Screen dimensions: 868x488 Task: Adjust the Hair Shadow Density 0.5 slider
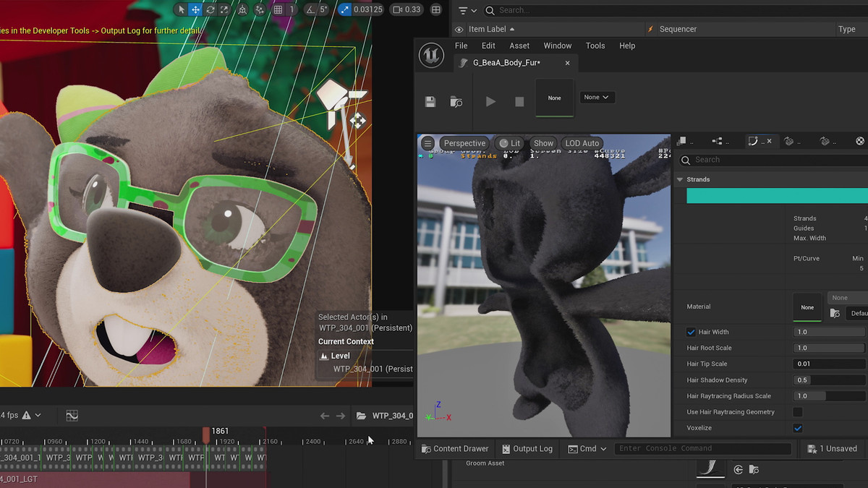(x=830, y=380)
